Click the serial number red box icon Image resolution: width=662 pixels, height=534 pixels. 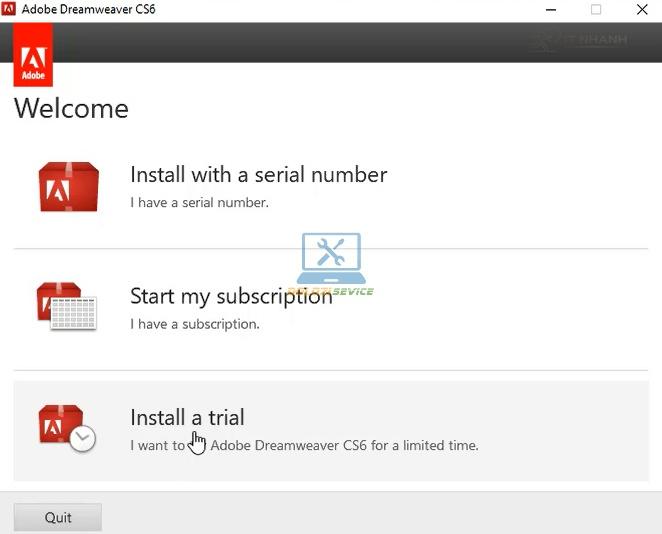click(68, 187)
